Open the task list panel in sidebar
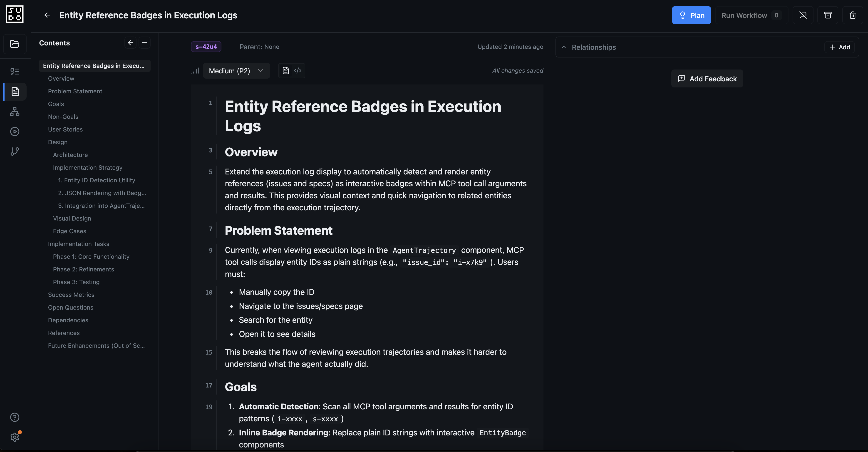Screen dimensions: 868x452 pos(15,71)
